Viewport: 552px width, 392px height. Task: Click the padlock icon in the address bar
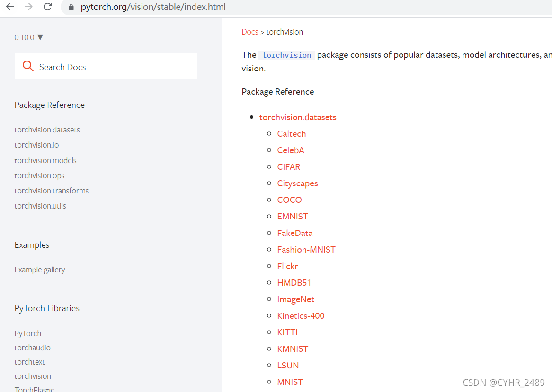click(x=71, y=7)
